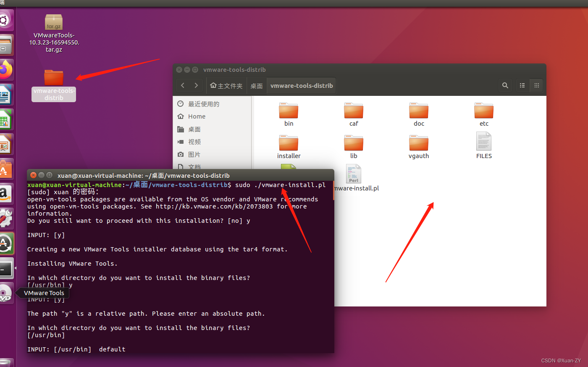Launch Firefox from the dock
The width and height of the screenshot is (588, 367).
6,70
